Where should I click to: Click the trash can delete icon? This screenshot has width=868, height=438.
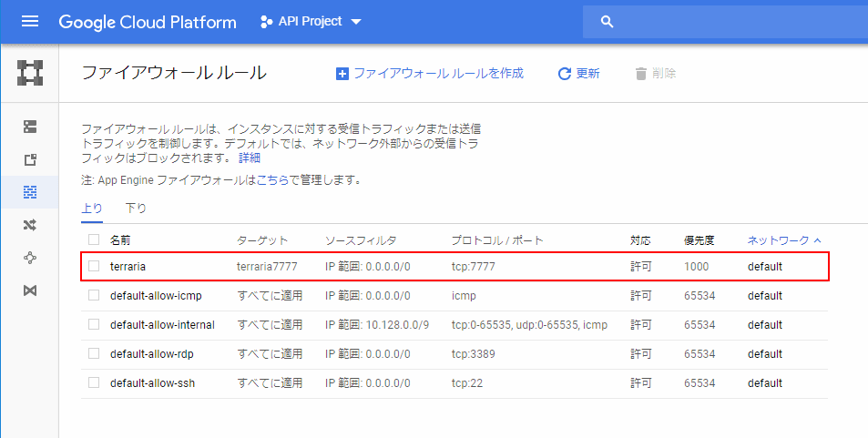pyautogui.click(x=641, y=74)
